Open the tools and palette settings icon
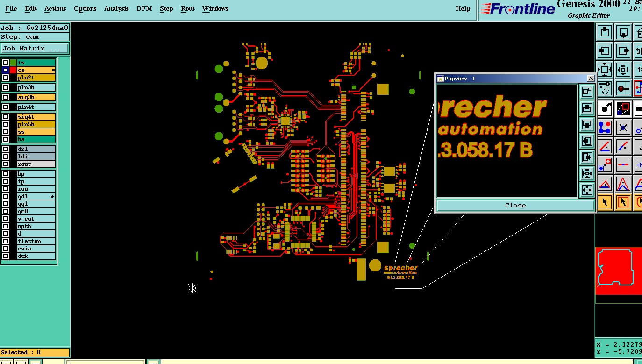Viewport: 642px width, 364px height. [605, 88]
